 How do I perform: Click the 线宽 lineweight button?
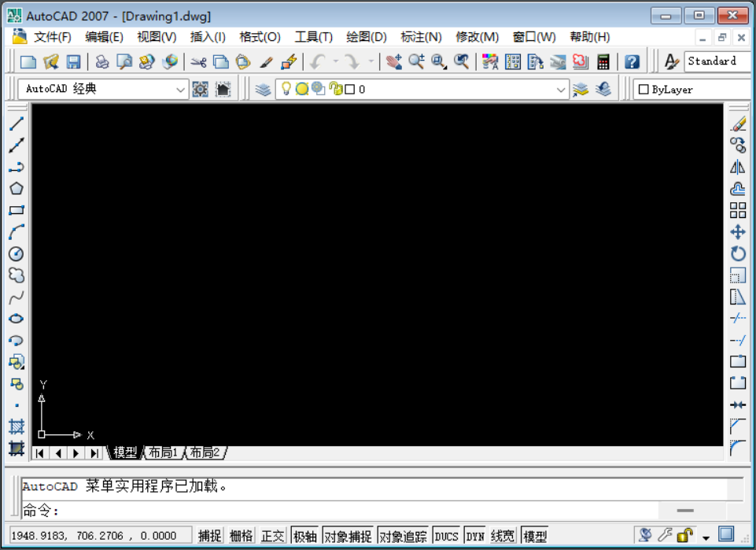click(x=503, y=536)
